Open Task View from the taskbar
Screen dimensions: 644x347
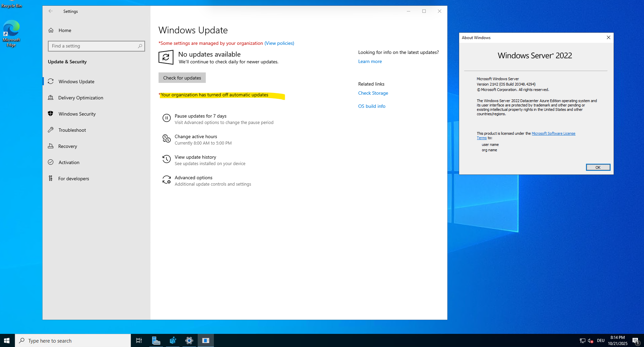(139, 341)
